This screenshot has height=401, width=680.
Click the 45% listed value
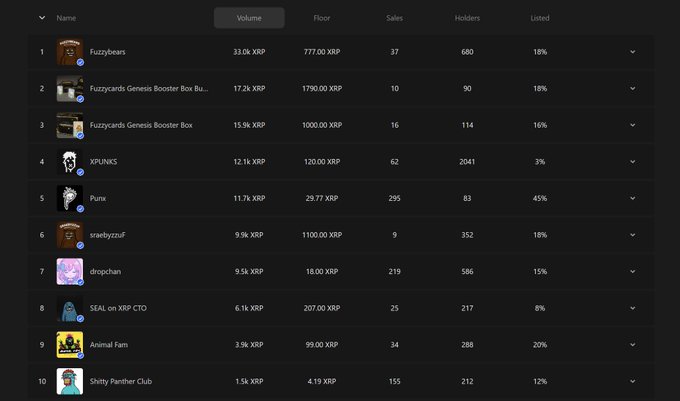pyautogui.click(x=540, y=198)
